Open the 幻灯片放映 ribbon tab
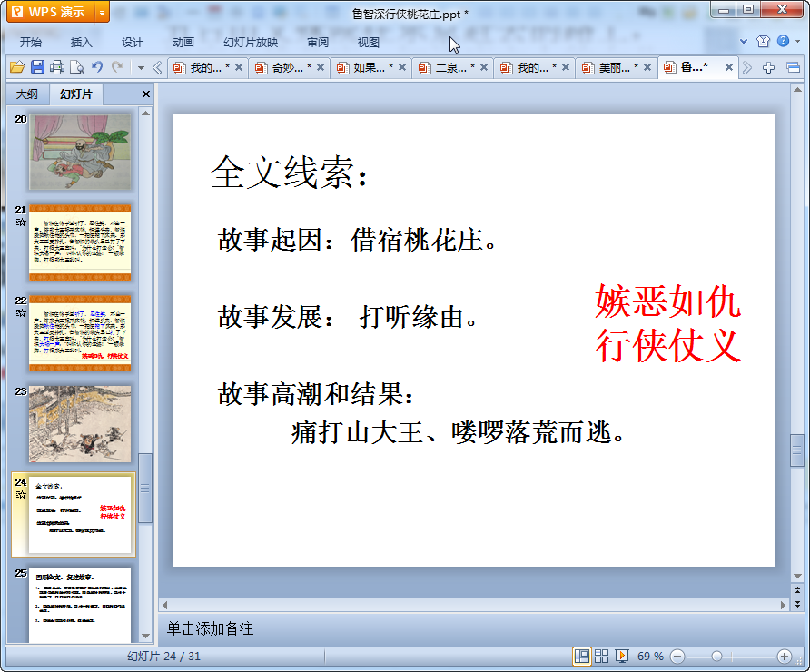Viewport: 810px width, 672px height. click(251, 43)
